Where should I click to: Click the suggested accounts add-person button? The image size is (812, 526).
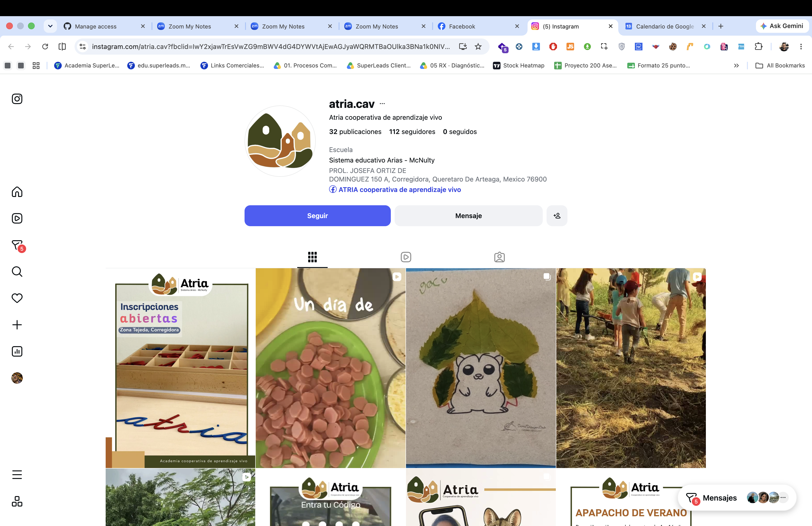[557, 216]
